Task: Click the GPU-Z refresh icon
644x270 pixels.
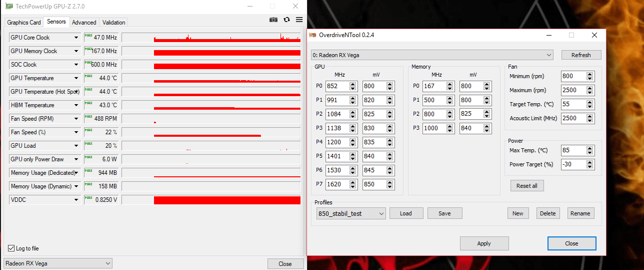Action: coord(286,20)
